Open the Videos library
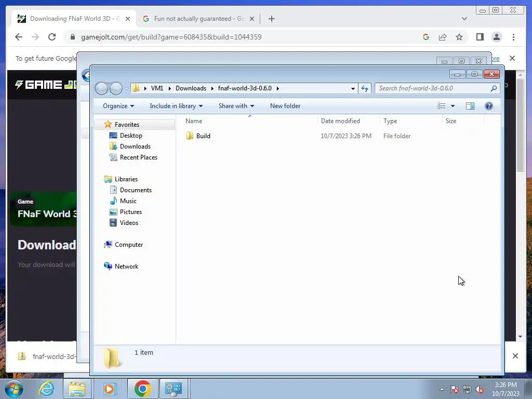Image resolution: width=532 pixels, height=399 pixels. (x=129, y=222)
